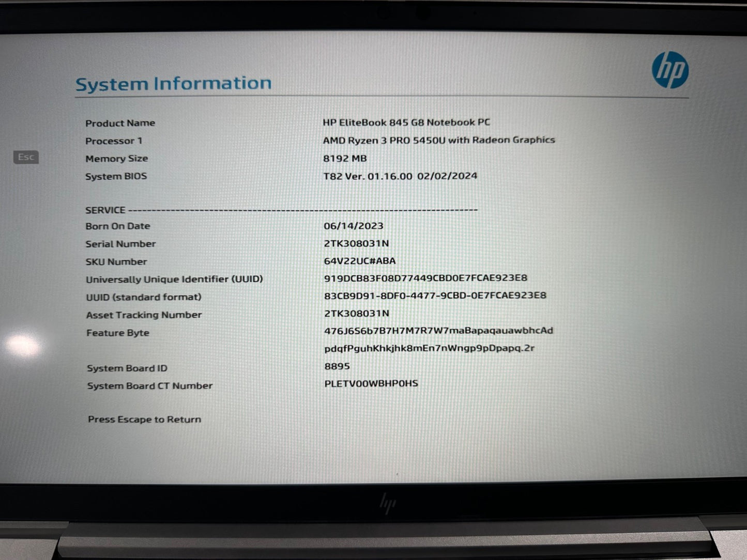Click the SKU Number label
The height and width of the screenshot is (560, 747).
(x=116, y=262)
